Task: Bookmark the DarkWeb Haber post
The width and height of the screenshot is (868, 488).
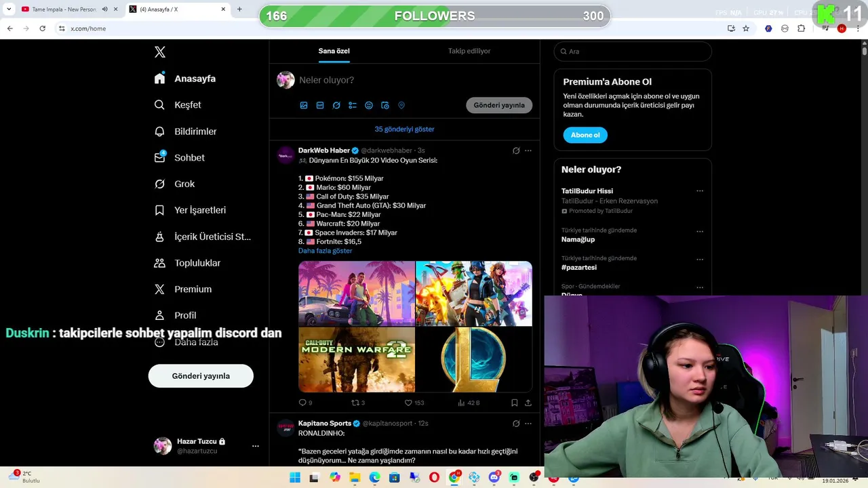Action: point(515,403)
